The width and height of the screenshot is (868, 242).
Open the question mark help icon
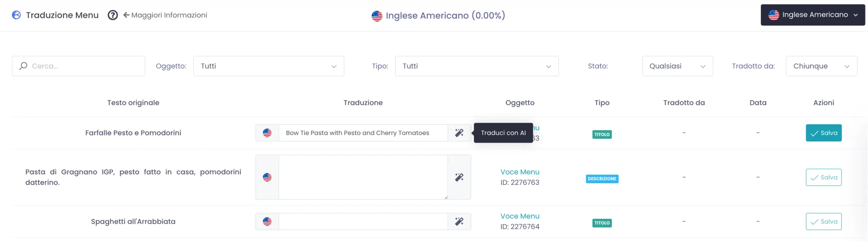[x=113, y=15]
